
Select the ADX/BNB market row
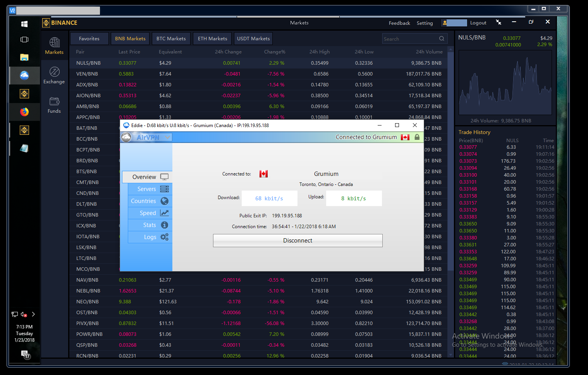tap(258, 84)
